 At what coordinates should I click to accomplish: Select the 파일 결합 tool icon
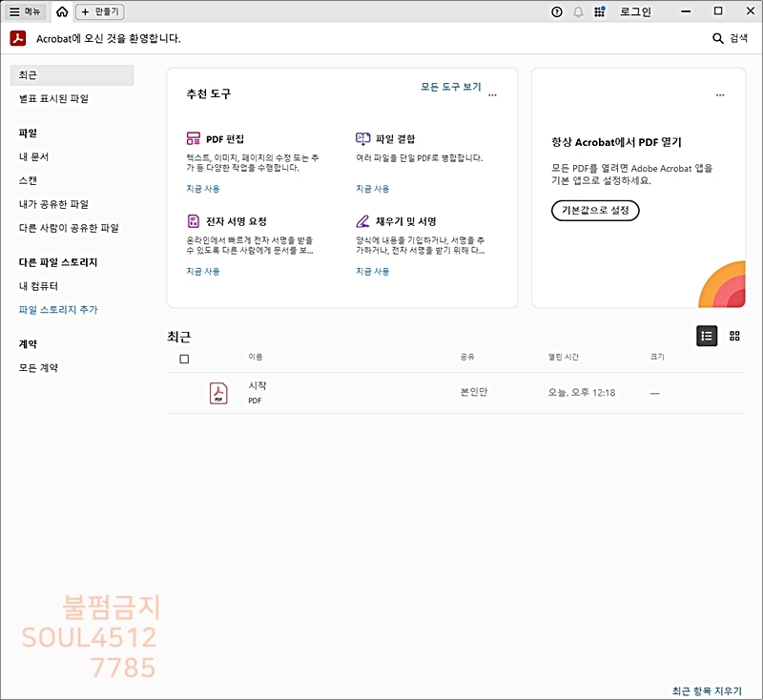pyautogui.click(x=362, y=139)
